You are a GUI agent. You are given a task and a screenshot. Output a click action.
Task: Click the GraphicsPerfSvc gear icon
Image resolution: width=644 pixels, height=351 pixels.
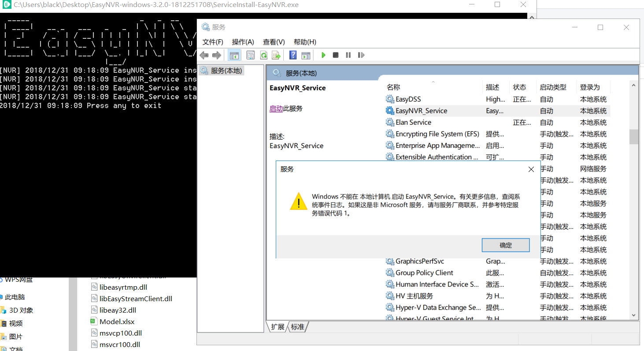(x=390, y=261)
